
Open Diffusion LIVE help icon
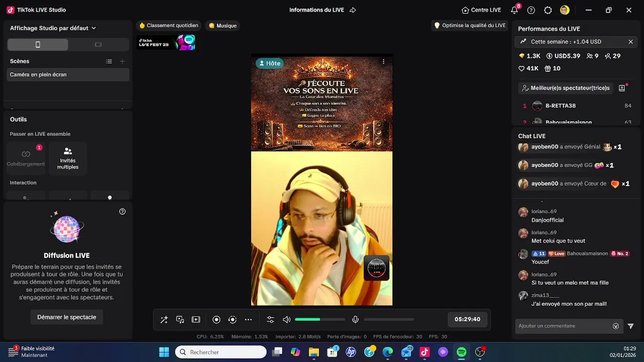click(122, 212)
